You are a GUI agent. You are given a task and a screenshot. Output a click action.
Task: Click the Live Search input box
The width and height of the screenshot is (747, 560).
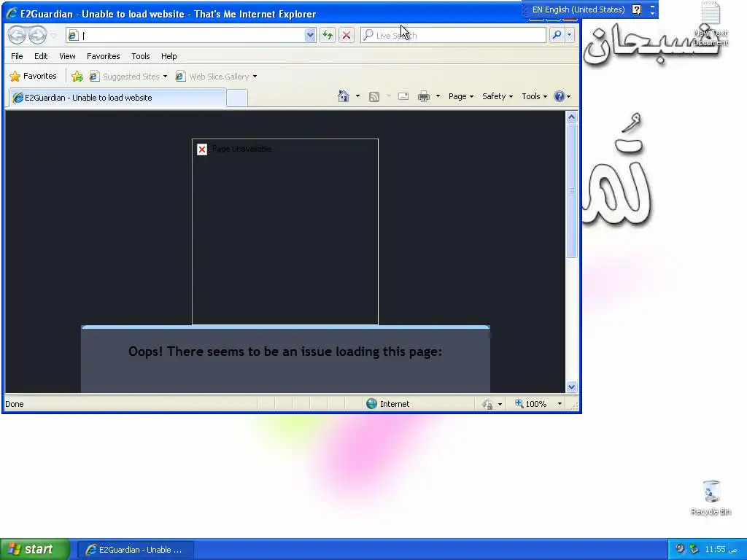coord(453,35)
